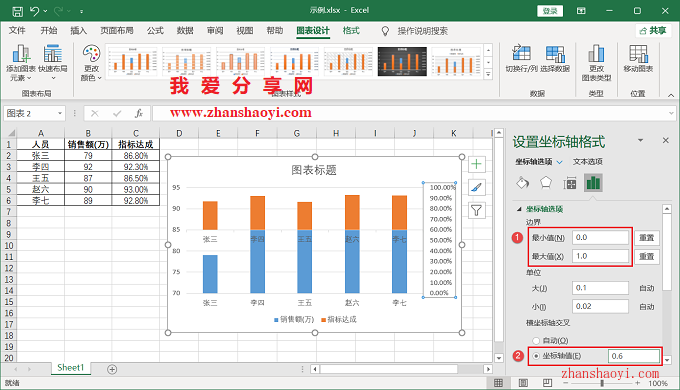Click the minimum bound input field
The height and width of the screenshot is (390, 680).
coord(600,237)
